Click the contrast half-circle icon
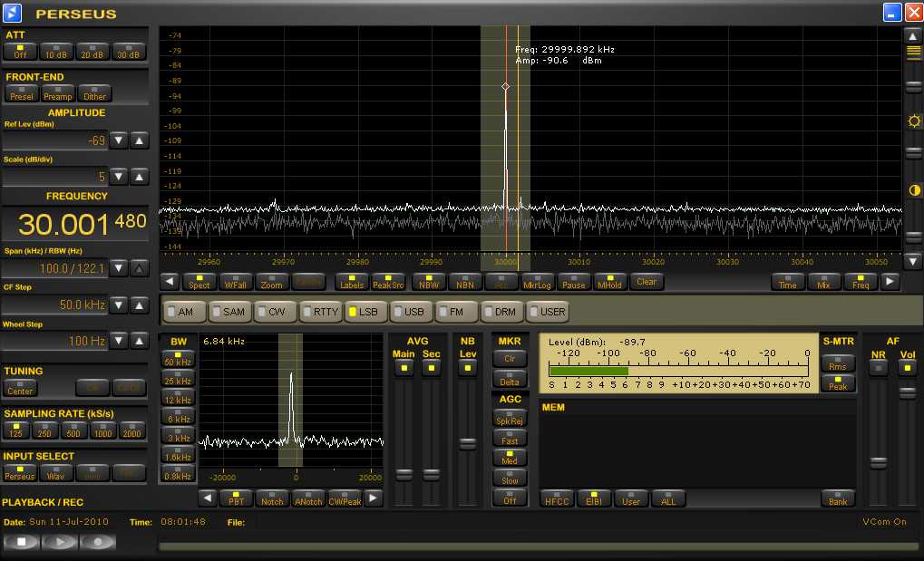 (914, 190)
